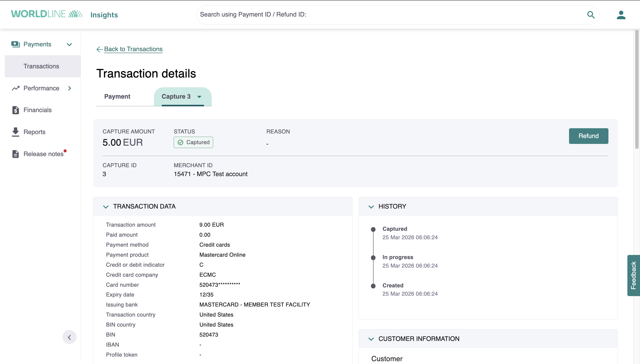
Task: Click the 5.00 EUR capture amount
Action: click(x=123, y=143)
